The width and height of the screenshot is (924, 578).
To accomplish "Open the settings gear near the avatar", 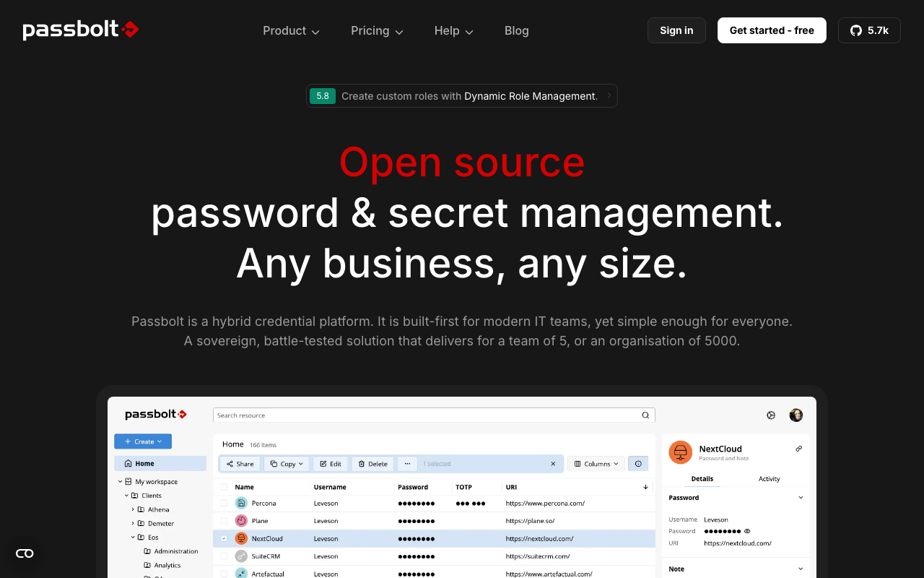I will [x=771, y=415].
